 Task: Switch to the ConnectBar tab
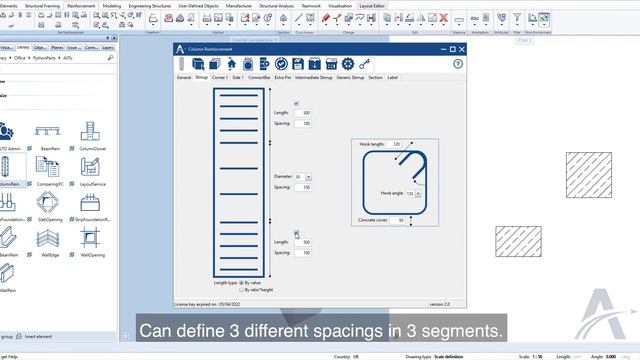pos(259,77)
